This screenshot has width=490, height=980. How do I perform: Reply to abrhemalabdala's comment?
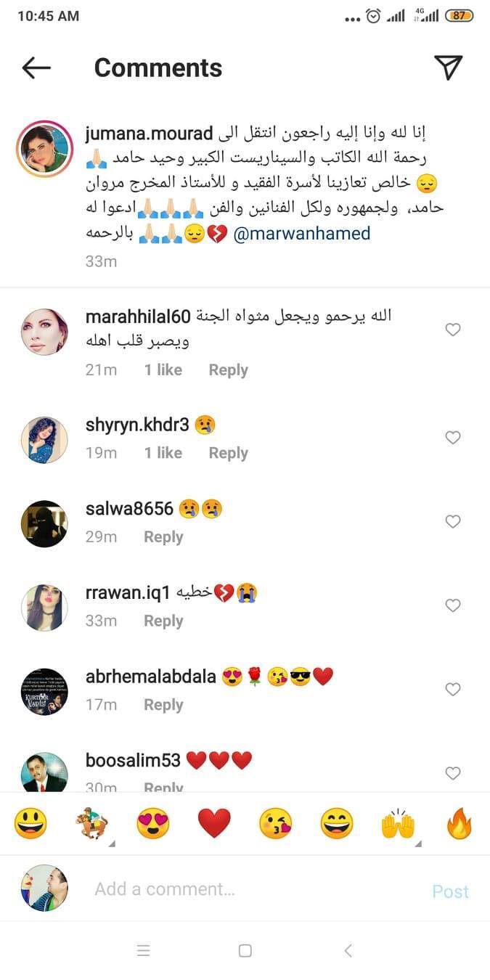(163, 705)
